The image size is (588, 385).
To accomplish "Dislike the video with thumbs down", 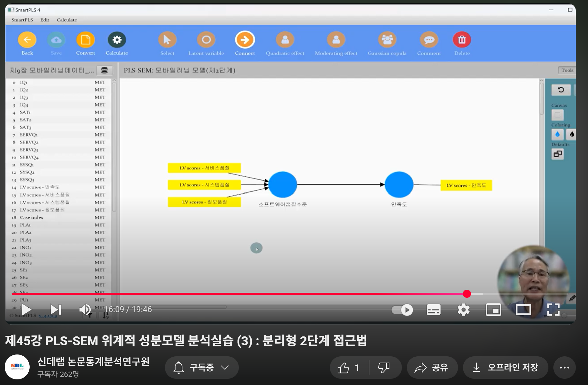I will pos(384,368).
